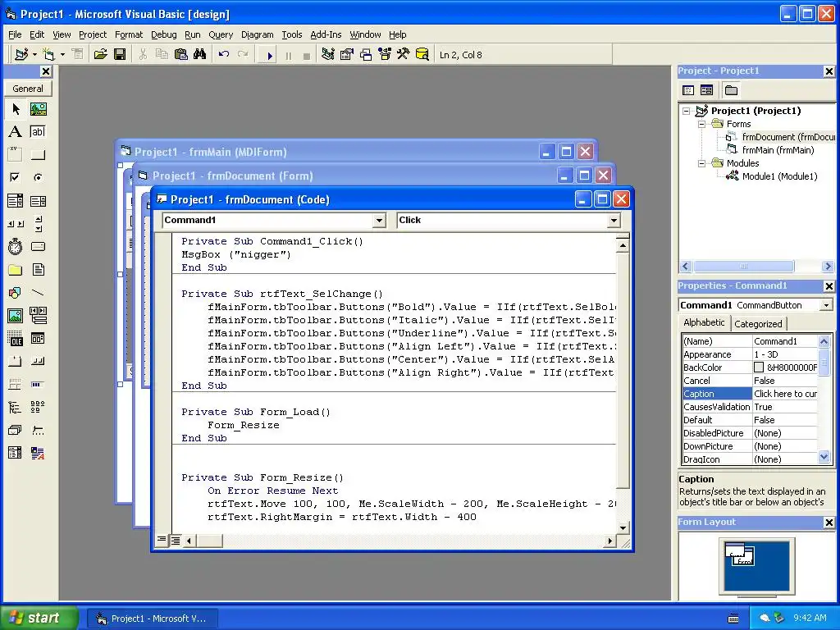Open the Data View Window toolbar icon
This screenshot has height=630, width=840.
[x=422, y=55]
